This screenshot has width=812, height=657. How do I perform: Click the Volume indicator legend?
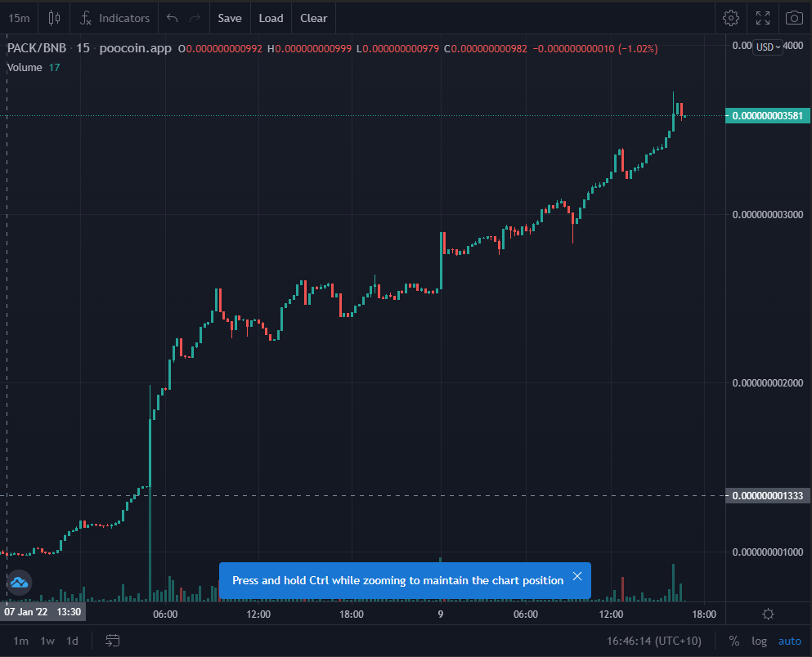pos(25,67)
